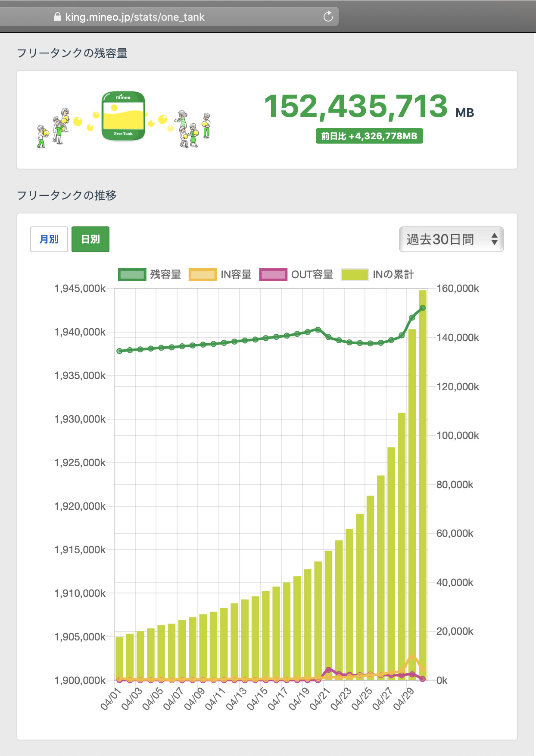Switch to the 月別 monthly view

point(49,239)
